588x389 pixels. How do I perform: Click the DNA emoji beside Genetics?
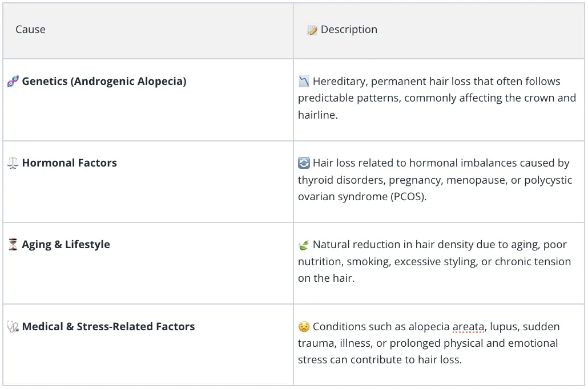click(x=13, y=81)
